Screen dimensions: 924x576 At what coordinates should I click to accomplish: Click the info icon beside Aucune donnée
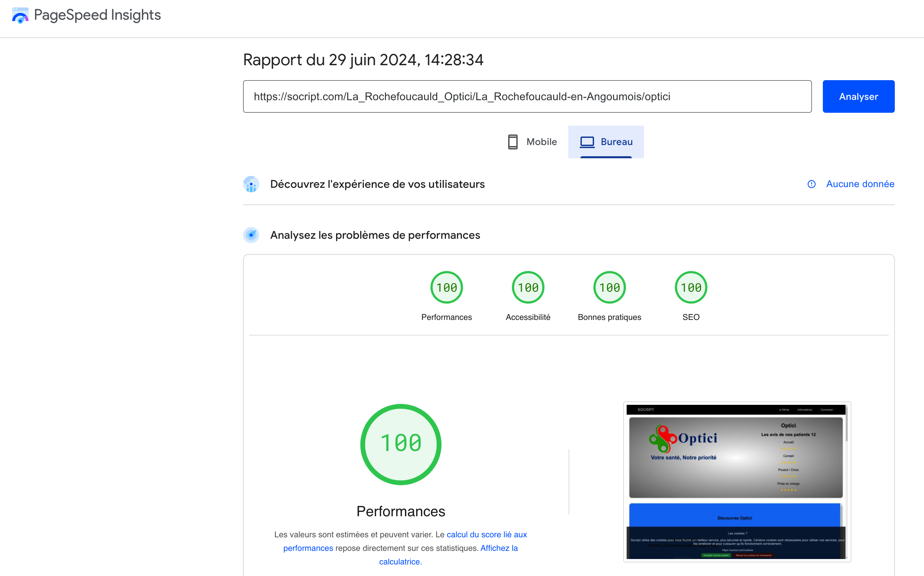point(811,184)
